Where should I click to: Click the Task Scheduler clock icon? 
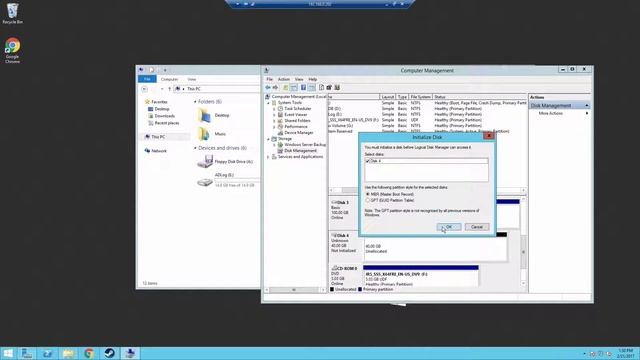tap(280, 109)
